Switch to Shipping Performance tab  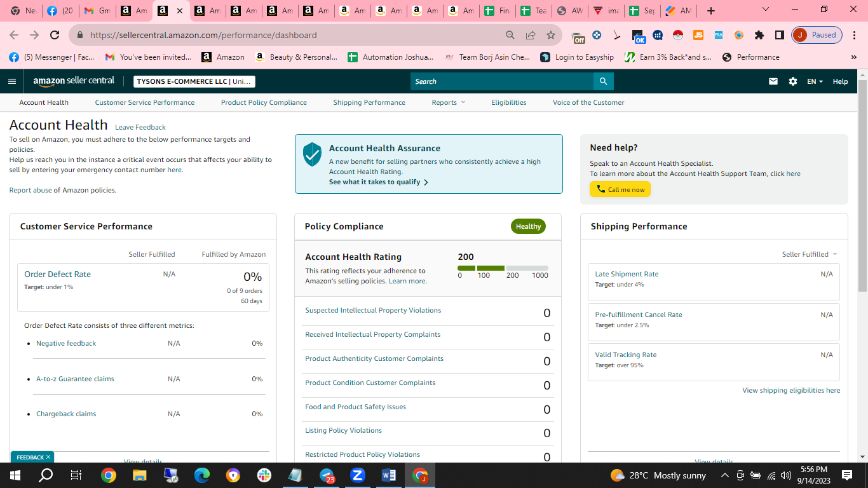click(369, 102)
